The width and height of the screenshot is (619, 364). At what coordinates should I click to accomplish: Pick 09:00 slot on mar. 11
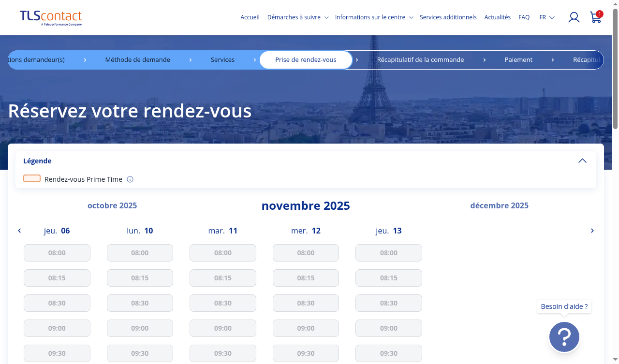pyautogui.click(x=223, y=328)
